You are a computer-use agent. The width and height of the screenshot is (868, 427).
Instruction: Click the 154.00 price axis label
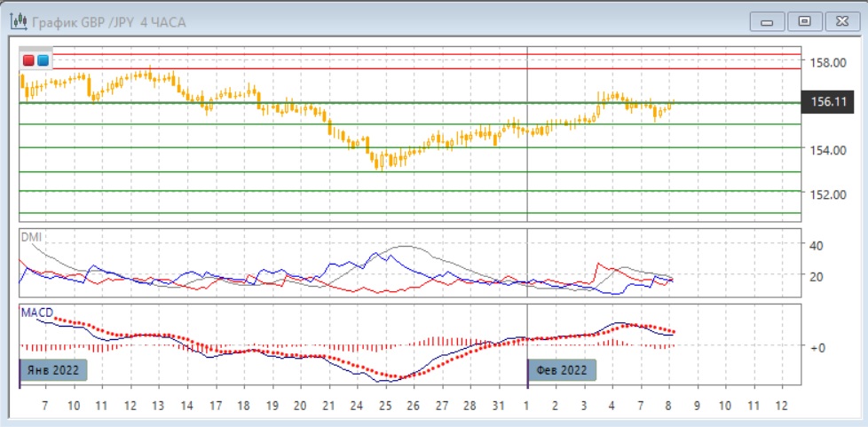pyautogui.click(x=825, y=150)
